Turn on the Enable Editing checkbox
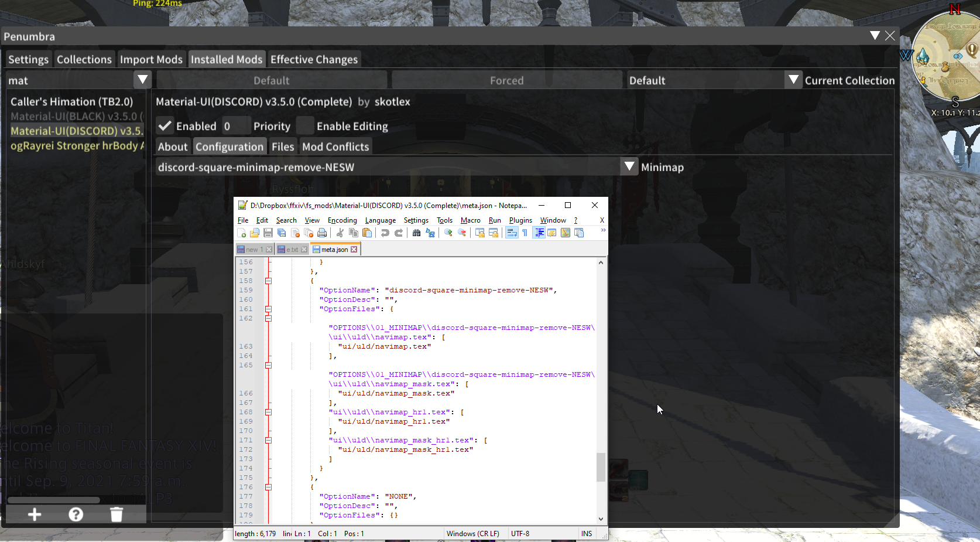Viewport: 980px width, 542px height. (x=305, y=125)
